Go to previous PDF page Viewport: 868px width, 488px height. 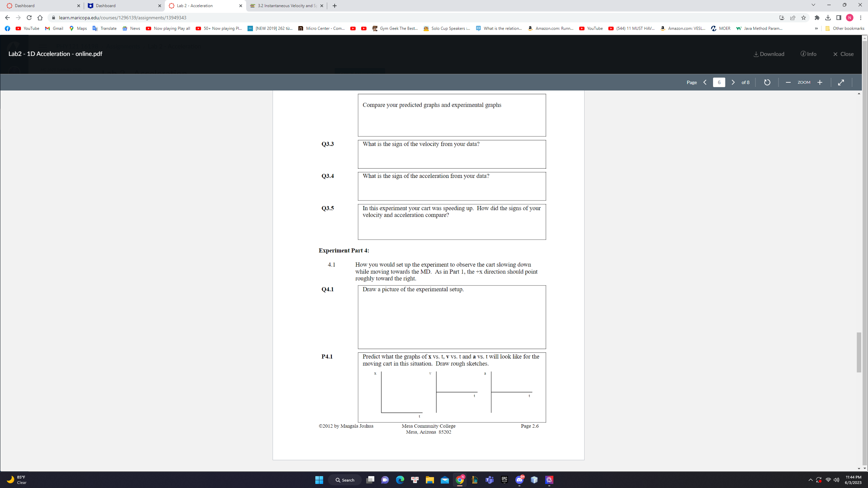pyautogui.click(x=705, y=82)
